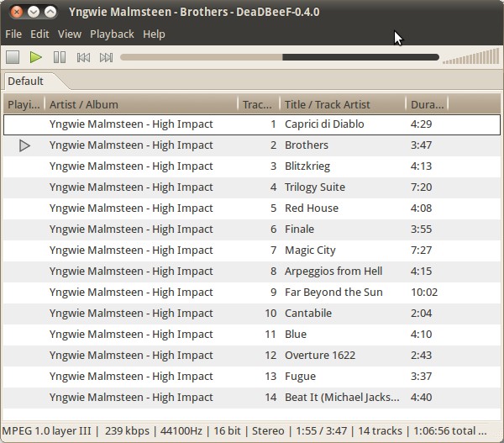Click track number 9 cell
504x443 pixels.
(x=274, y=293)
